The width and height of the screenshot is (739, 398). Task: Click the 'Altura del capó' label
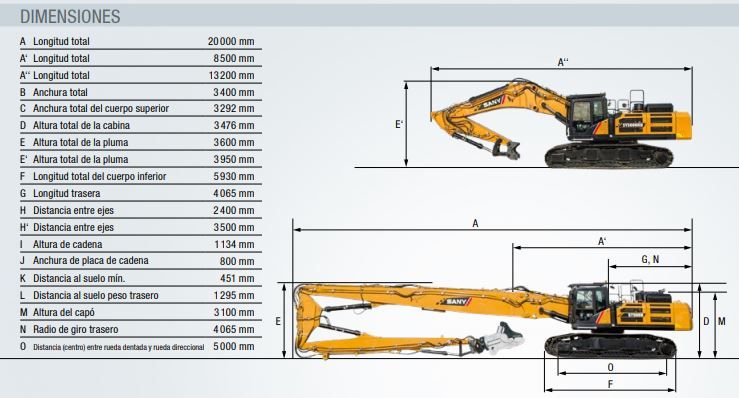click(64, 312)
